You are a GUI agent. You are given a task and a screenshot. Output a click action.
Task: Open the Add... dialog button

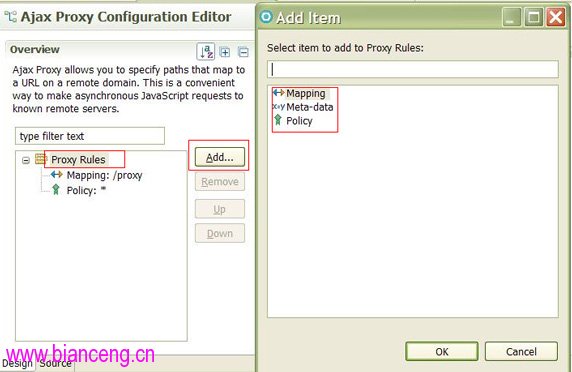[x=220, y=157]
